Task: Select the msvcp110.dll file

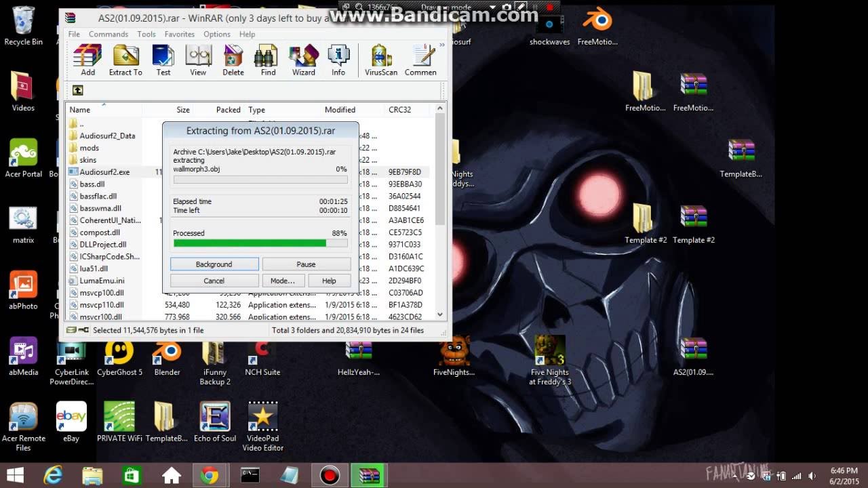Action: pyautogui.click(x=96, y=305)
